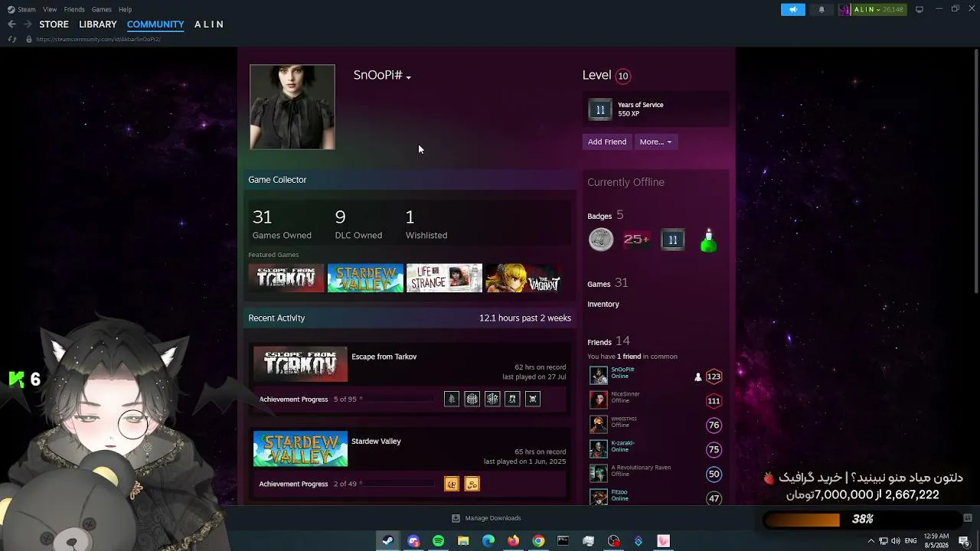Click the steamcommunity URL address bar
Viewport: 980px width, 551px height.
coord(98,39)
